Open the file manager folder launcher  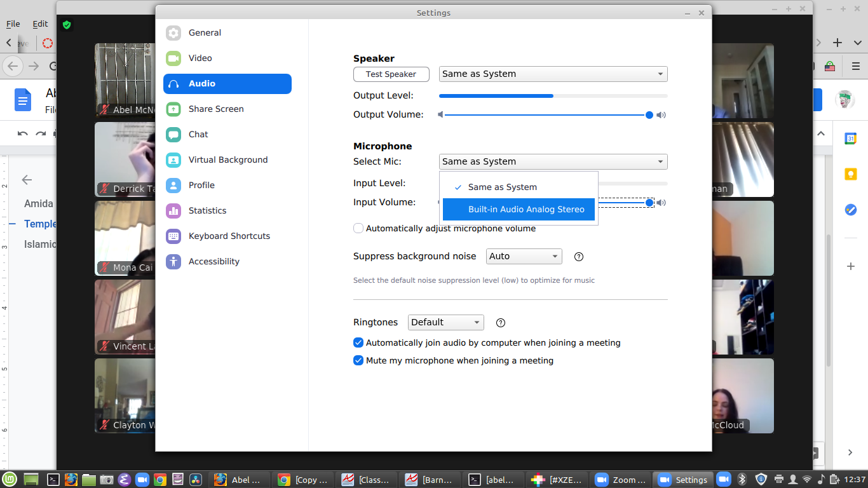coord(88,480)
